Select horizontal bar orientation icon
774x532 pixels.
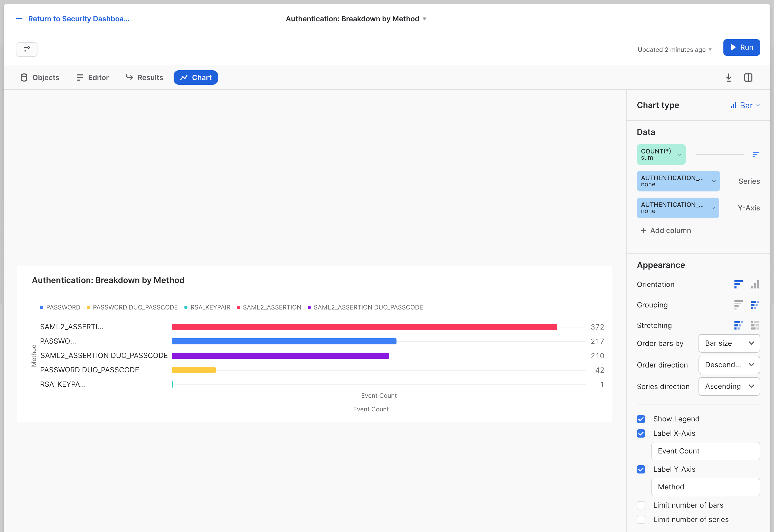(738, 284)
